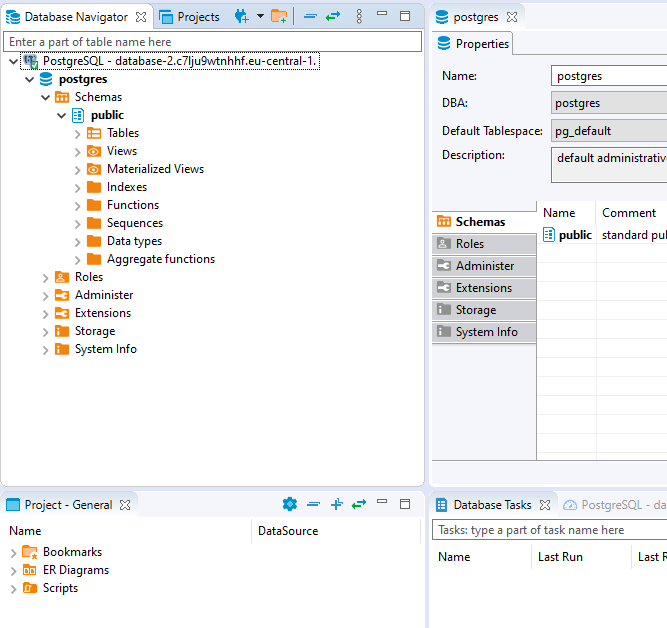
Task: Select the Properties tab
Action: pos(473,43)
